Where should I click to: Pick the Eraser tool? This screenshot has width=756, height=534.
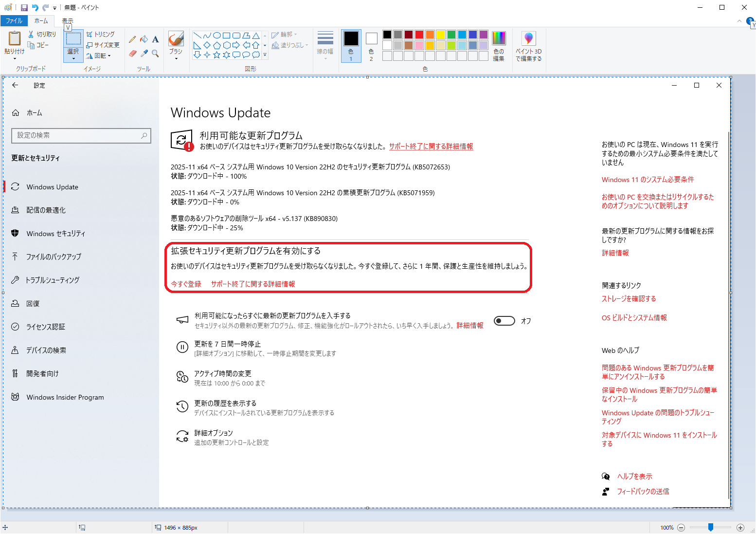coord(132,53)
